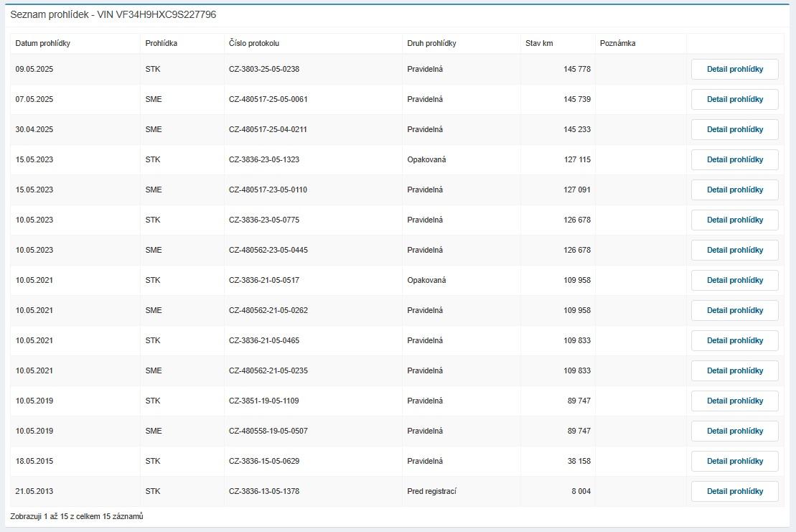
Task: Select the Stav km column header
Action: [x=539, y=43]
